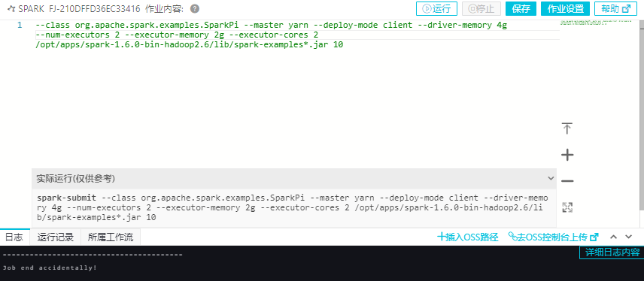Click the down chevron to collapse log panel
The width and height of the screenshot is (644, 281).
[x=628, y=237]
